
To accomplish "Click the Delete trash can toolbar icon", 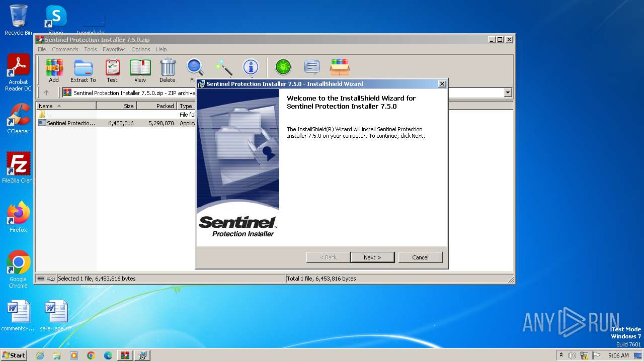I will click(x=168, y=70).
